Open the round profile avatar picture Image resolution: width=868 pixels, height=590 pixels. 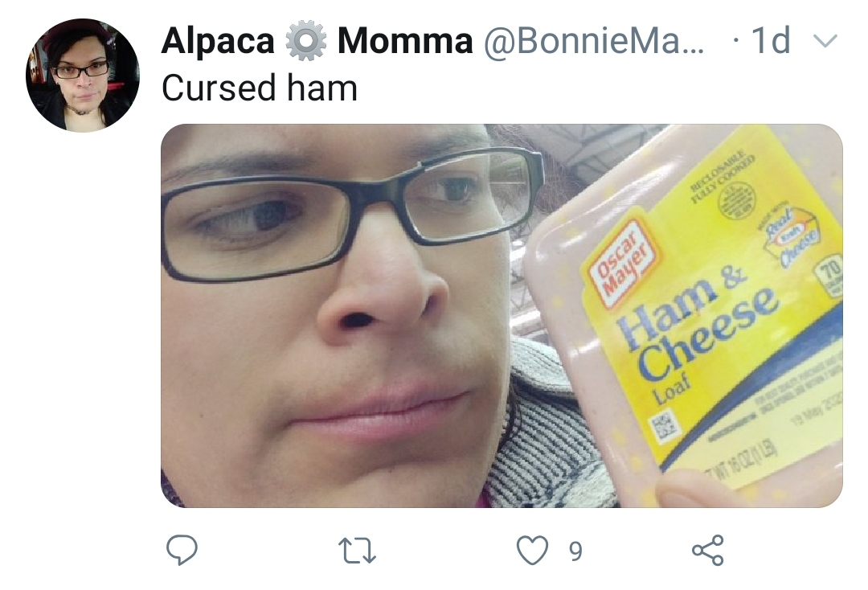tap(83, 76)
